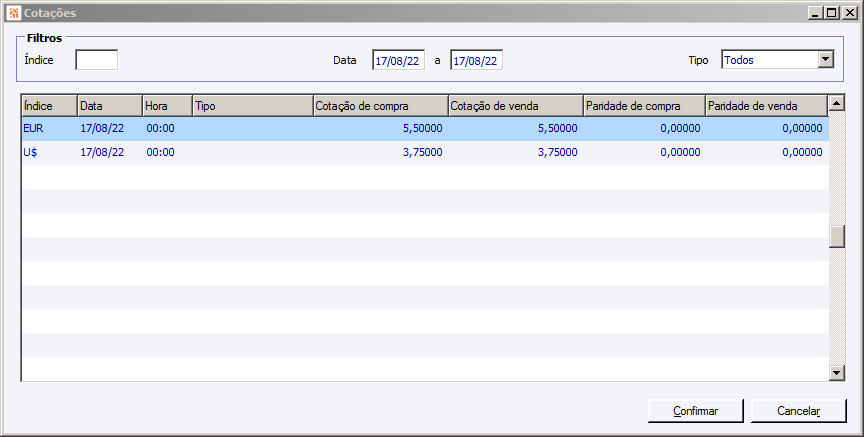The image size is (864, 437).
Task: Click the vertical scrollbar thumb
Action: tap(836, 236)
